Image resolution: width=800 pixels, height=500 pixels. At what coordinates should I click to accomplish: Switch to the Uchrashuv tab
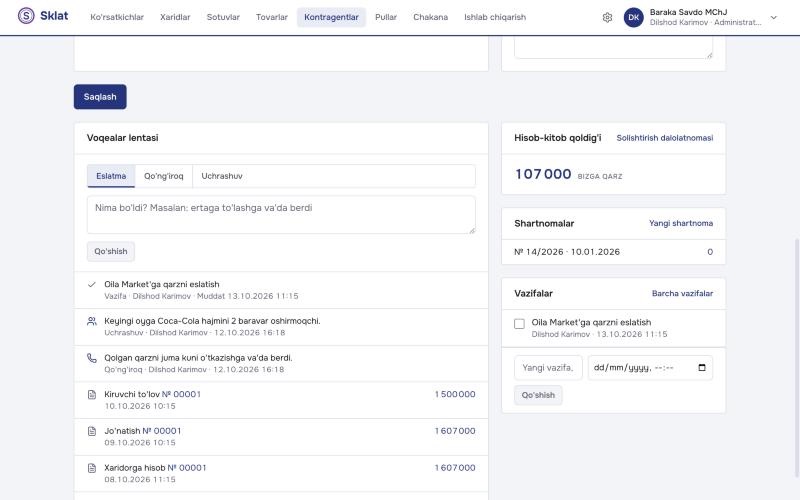click(222, 176)
